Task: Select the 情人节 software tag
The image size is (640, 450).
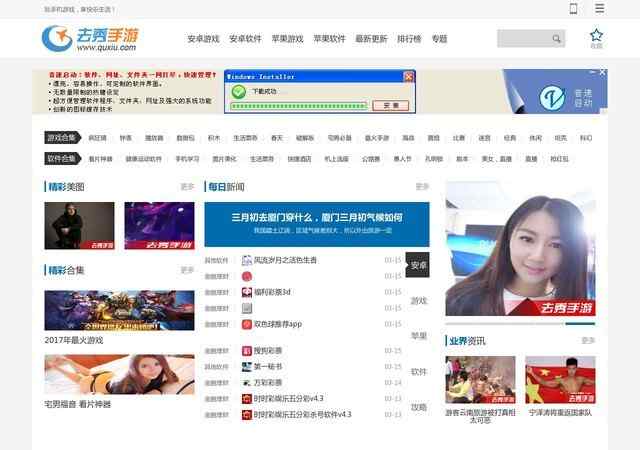Action: pyautogui.click(x=402, y=159)
